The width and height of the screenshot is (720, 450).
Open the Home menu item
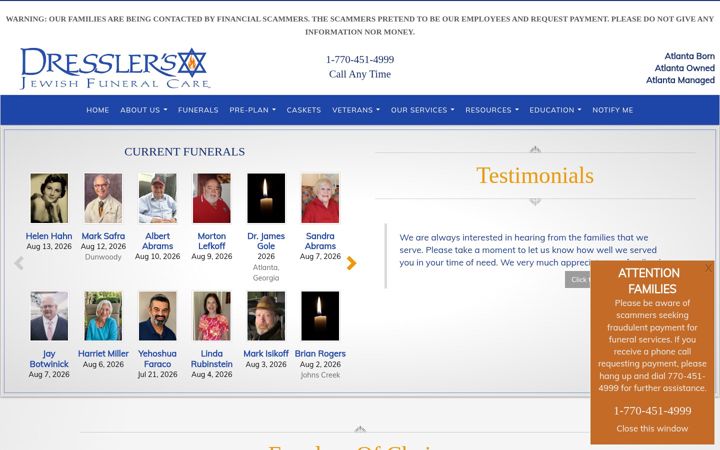pos(98,110)
